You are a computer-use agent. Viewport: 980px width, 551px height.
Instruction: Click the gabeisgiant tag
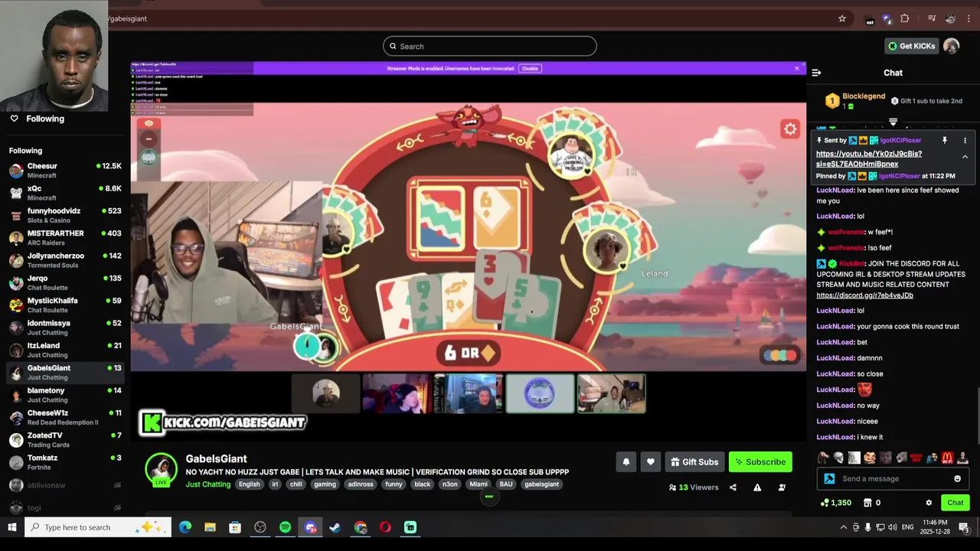(x=541, y=484)
